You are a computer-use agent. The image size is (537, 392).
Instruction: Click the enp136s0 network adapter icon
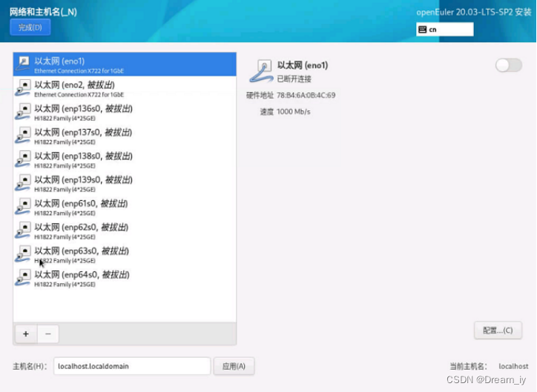point(23,111)
